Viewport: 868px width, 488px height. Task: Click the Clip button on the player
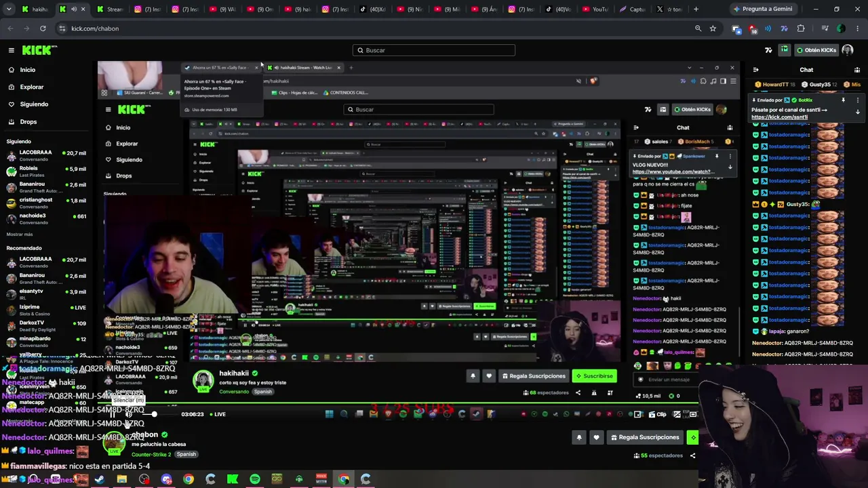(x=658, y=414)
